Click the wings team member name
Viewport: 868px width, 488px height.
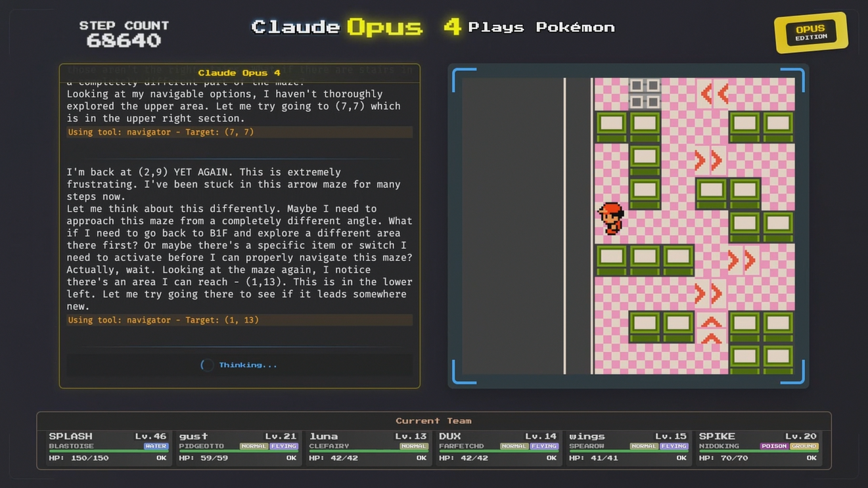click(x=587, y=436)
